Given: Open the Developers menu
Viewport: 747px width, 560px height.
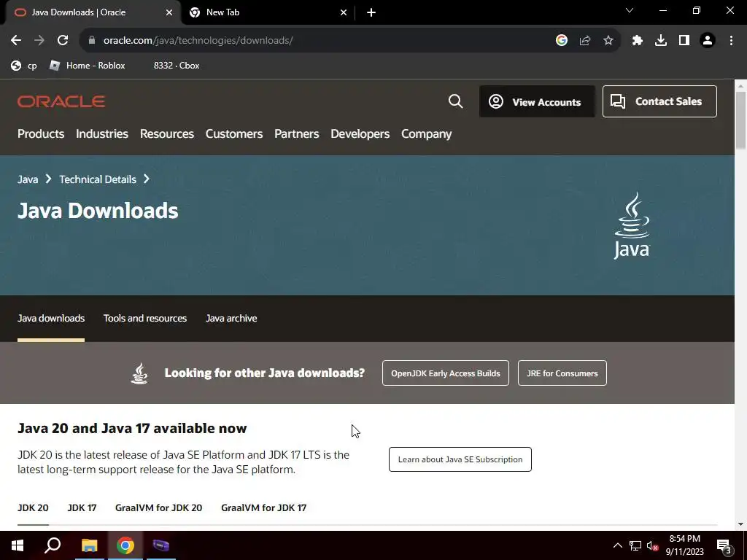Looking at the screenshot, I should click(x=360, y=134).
